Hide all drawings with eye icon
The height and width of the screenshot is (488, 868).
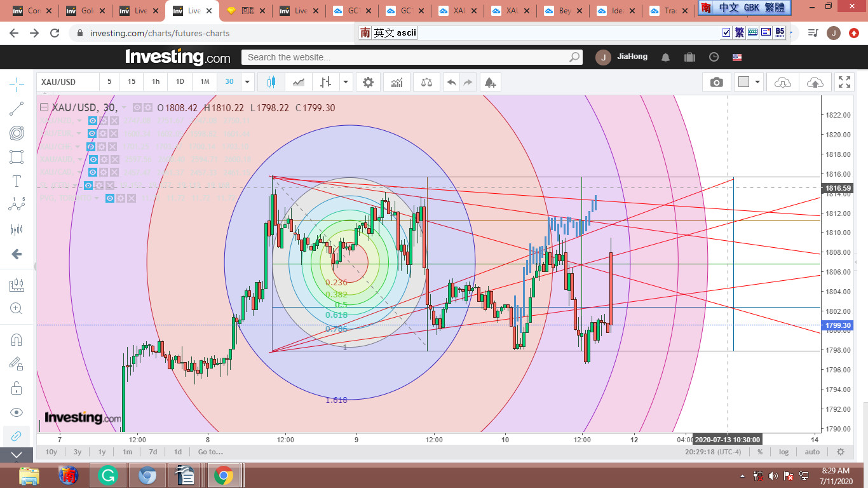pos(17,412)
